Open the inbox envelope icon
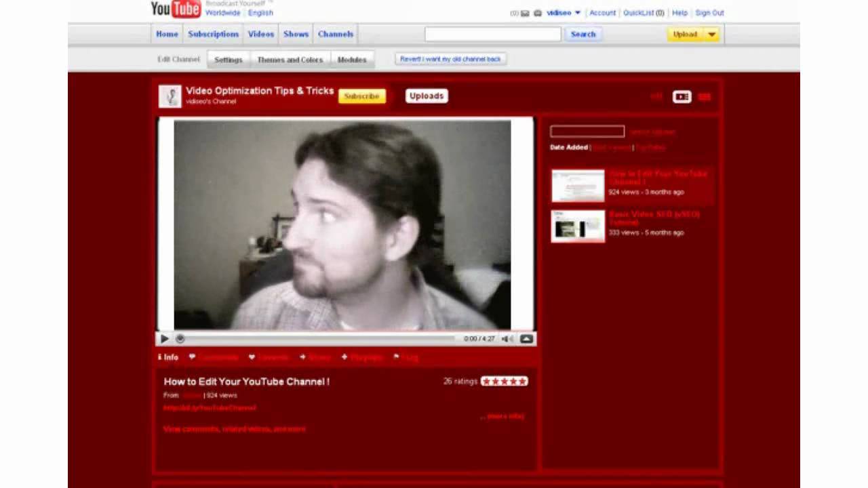The height and width of the screenshot is (488, 868). pyautogui.click(x=525, y=13)
